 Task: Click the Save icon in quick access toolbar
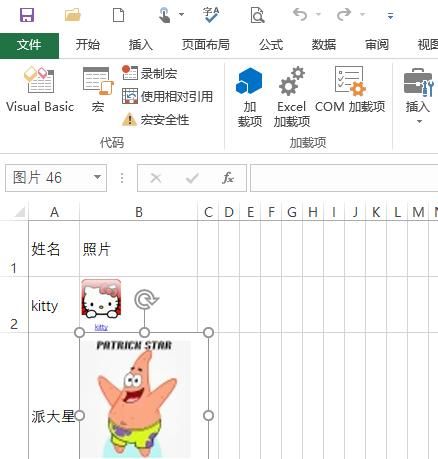27,15
